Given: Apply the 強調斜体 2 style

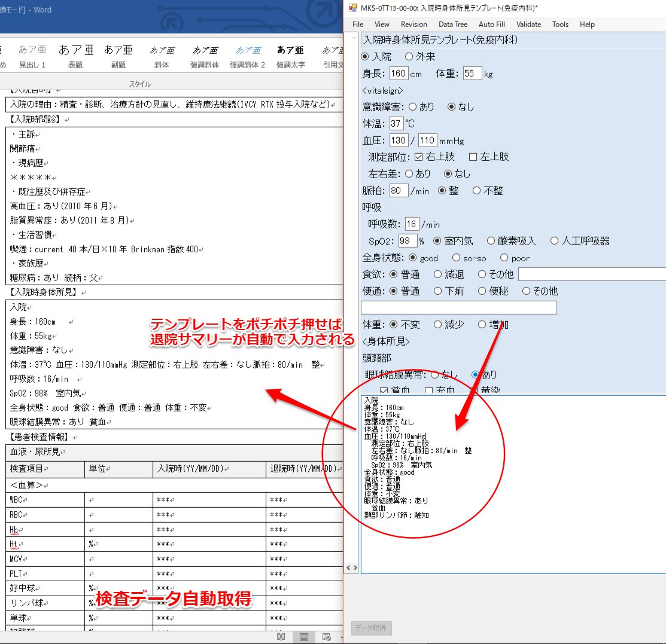Looking at the screenshot, I should click(247, 57).
